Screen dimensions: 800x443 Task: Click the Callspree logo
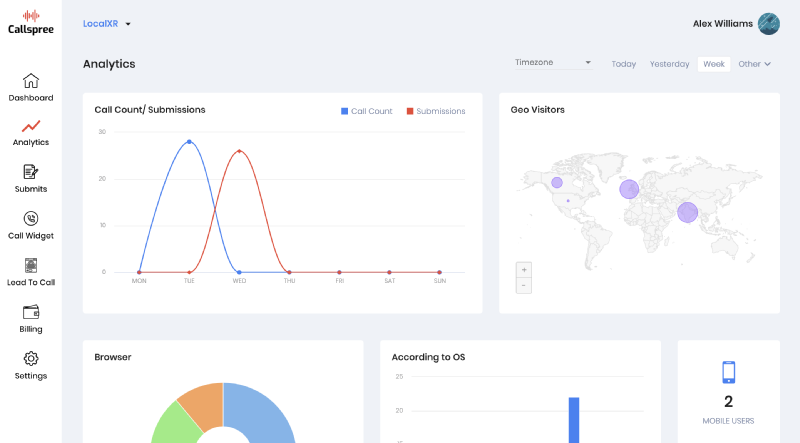tap(31, 22)
